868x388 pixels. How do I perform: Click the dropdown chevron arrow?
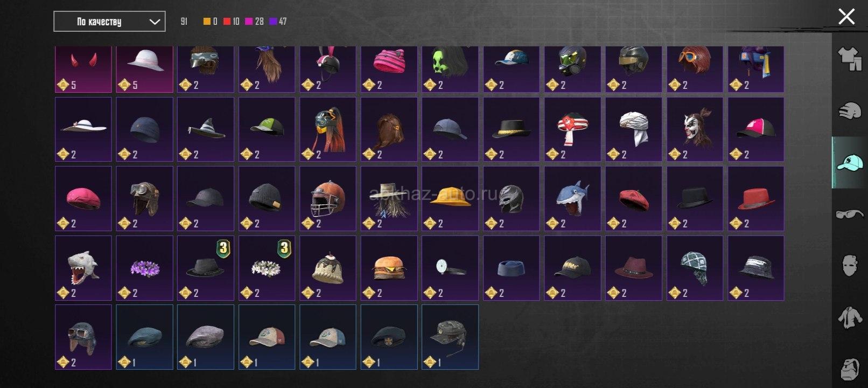pyautogui.click(x=155, y=22)
